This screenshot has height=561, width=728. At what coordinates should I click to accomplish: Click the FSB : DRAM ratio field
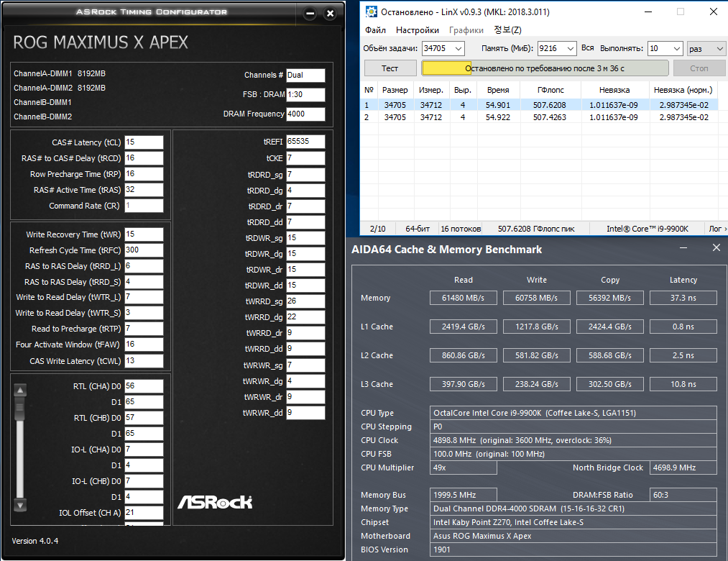tap(305, 94)
